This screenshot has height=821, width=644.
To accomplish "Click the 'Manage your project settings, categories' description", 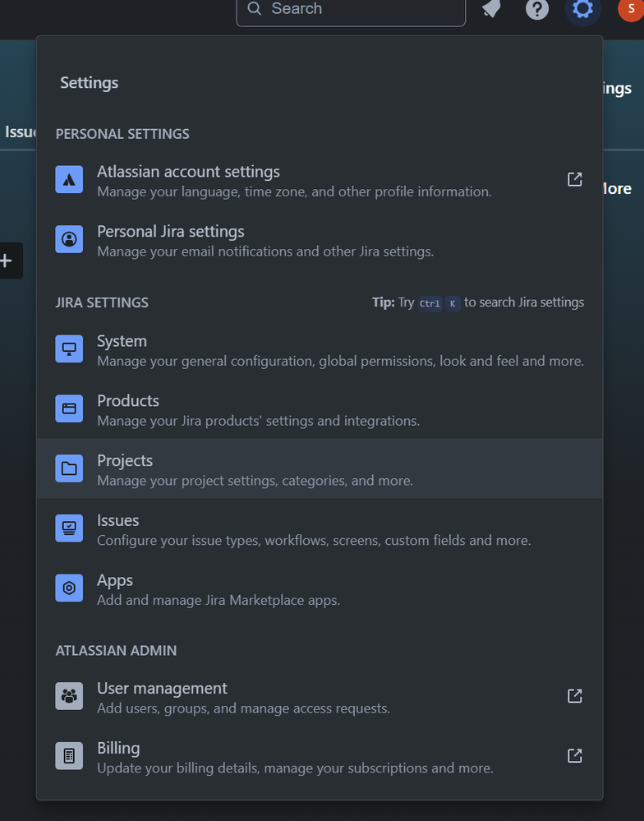I will tap(255, 481).
